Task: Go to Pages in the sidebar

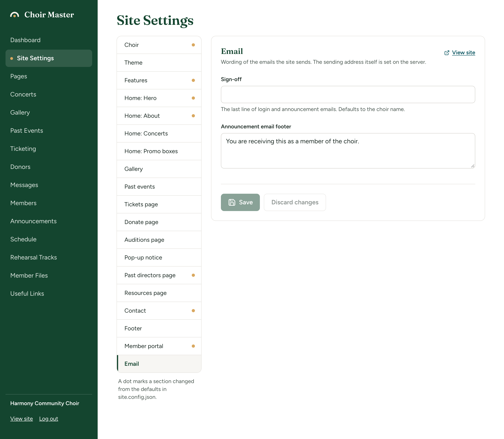Action: click(x=49, y=76)
